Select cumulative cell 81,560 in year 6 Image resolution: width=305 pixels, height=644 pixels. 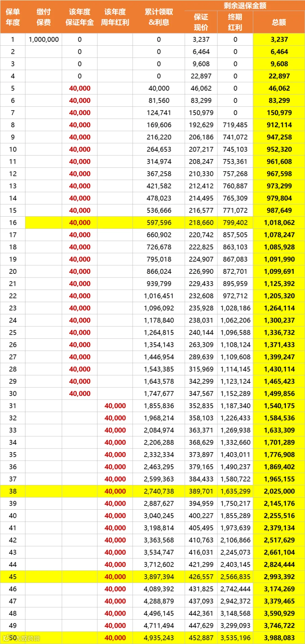tap(159, 101)
